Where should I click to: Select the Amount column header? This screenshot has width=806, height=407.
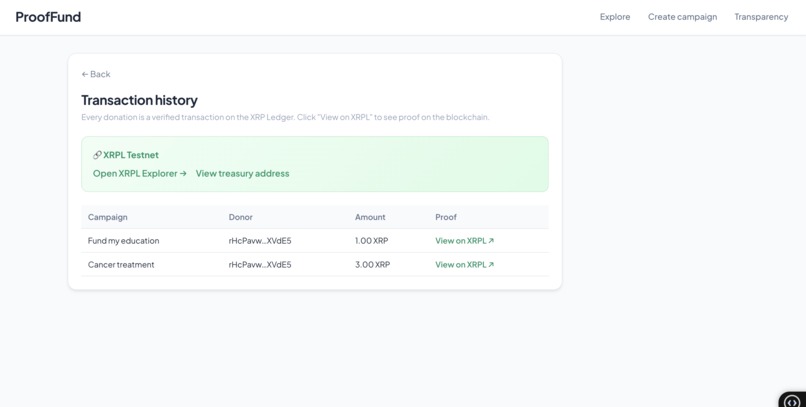370,217
